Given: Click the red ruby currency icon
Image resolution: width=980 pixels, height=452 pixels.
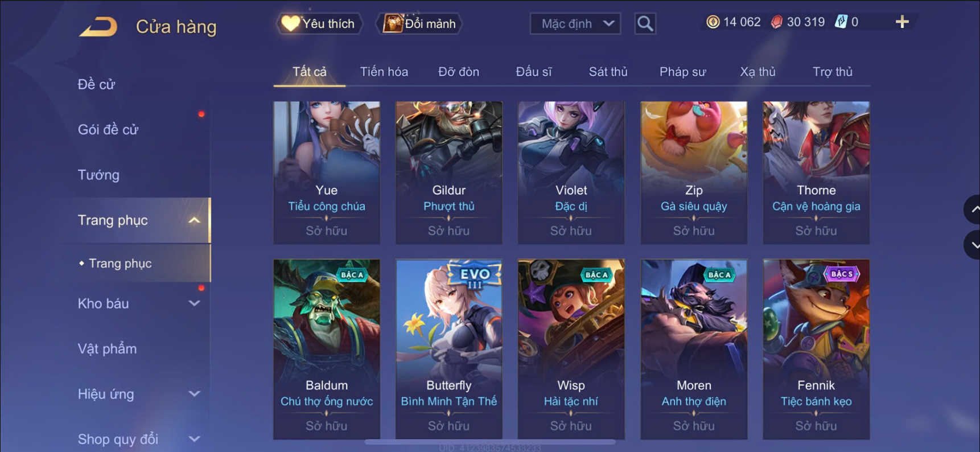Looking at the screenshot, I should click(776, 22).
